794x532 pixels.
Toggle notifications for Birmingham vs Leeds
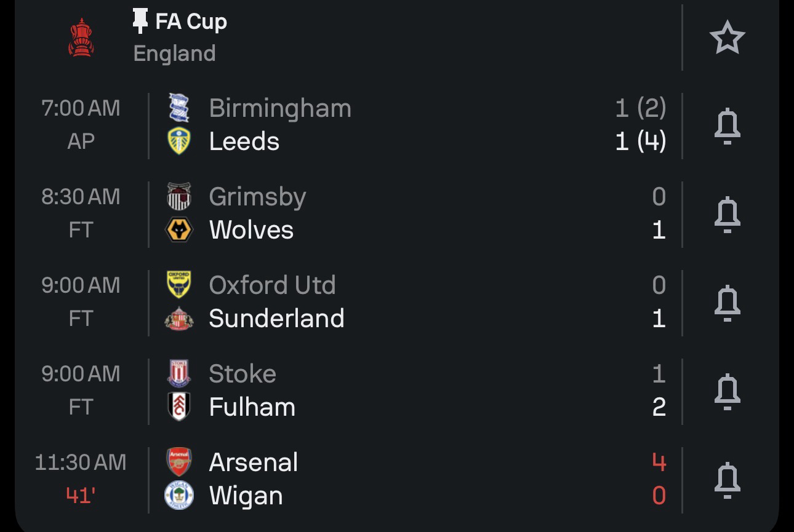[x=727, y=125]
